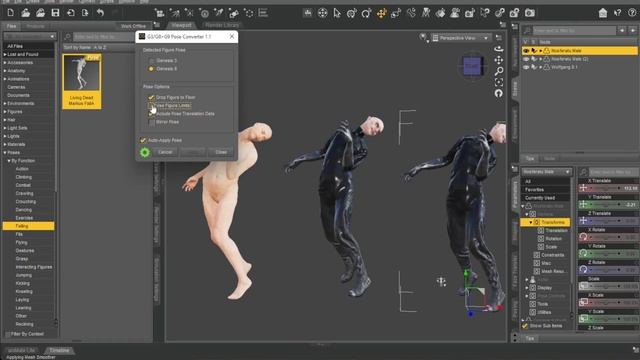Switch to the Files tab

(11, 26)
